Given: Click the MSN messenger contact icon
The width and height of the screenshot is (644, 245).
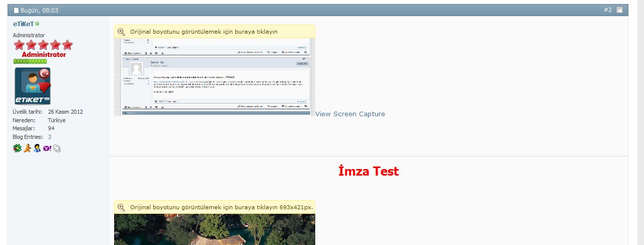Looking at the screenshot, I should (37, 148).
